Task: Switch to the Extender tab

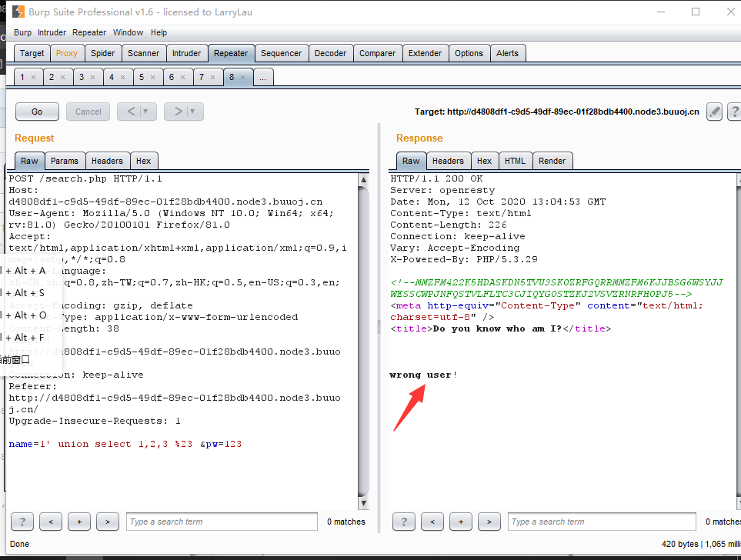Action: (x=425, y=53)
